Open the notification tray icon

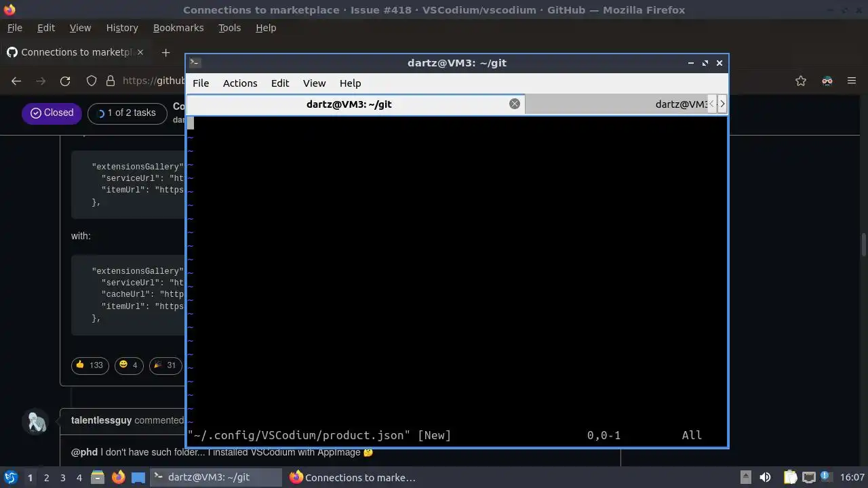(x=826, y=477)
